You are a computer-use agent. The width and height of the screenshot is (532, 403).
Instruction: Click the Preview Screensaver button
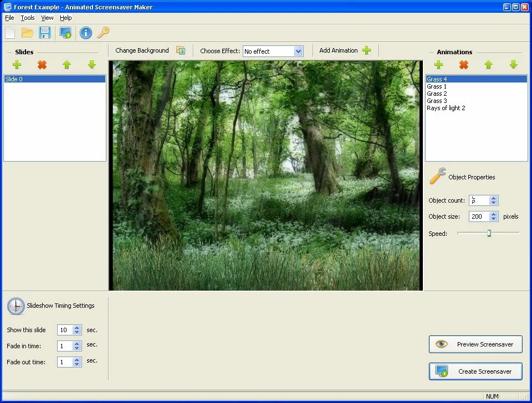(x=475, y=344)
